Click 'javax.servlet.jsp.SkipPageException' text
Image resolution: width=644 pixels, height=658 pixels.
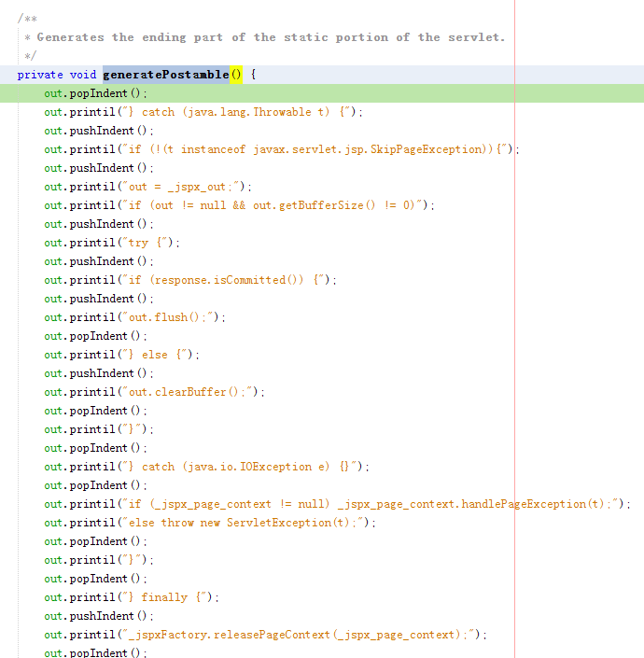(368, 149)
